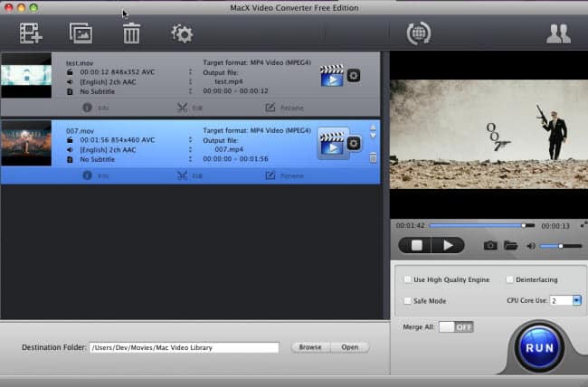The width and height of the screenshot is (588, 387).
Task: Click the globe Check Update icon
Action: click(419, 33)
